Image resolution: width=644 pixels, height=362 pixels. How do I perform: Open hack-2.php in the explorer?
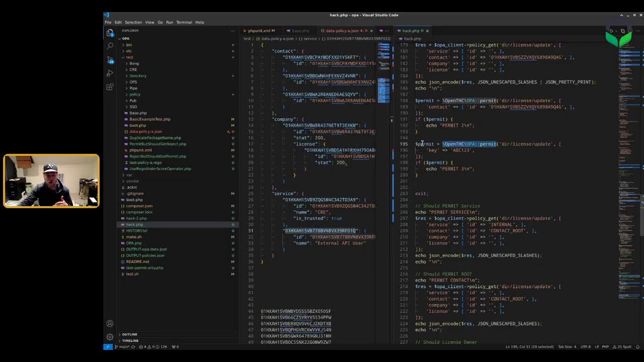tap(136, 218)
